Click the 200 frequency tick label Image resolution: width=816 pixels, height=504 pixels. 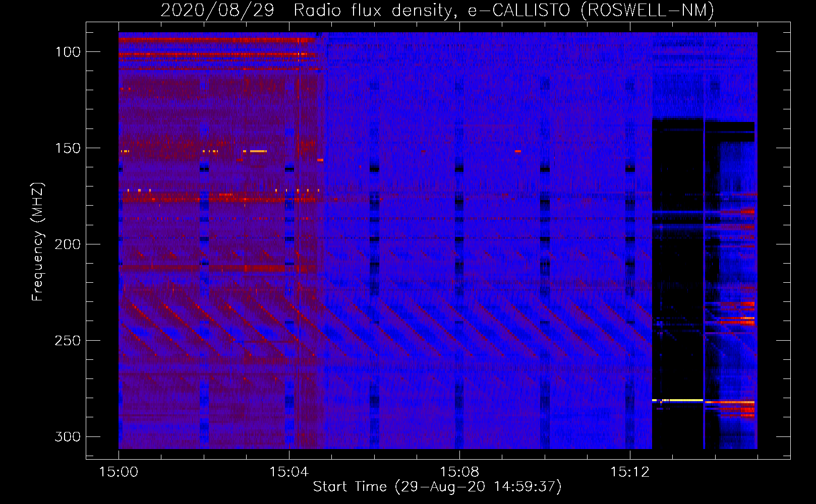pyautogui.click(x=68, y=244)
